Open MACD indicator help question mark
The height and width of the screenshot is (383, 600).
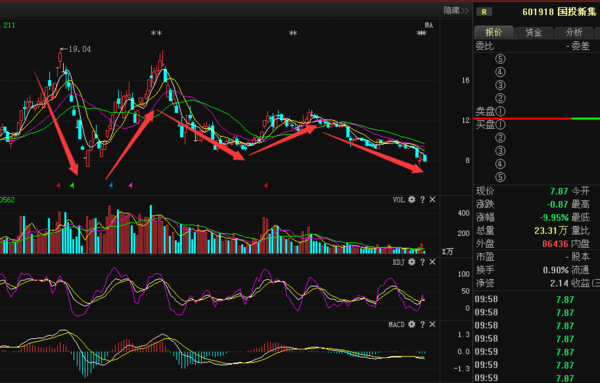point(422,324)
